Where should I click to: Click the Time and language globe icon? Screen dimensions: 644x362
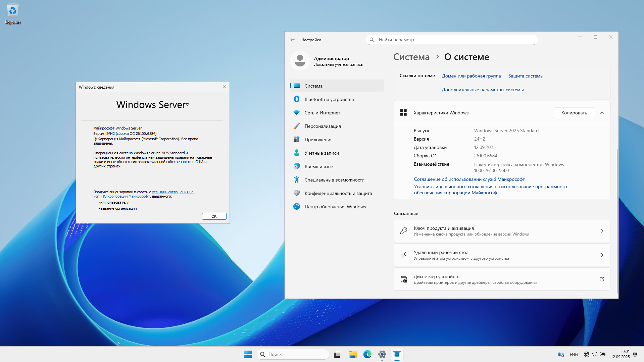(297, 166)
